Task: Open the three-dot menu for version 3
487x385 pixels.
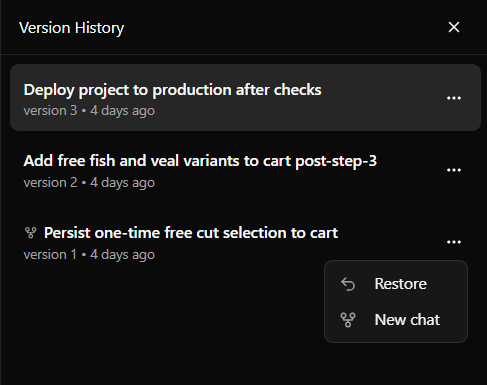Action: tap(454, 98)
